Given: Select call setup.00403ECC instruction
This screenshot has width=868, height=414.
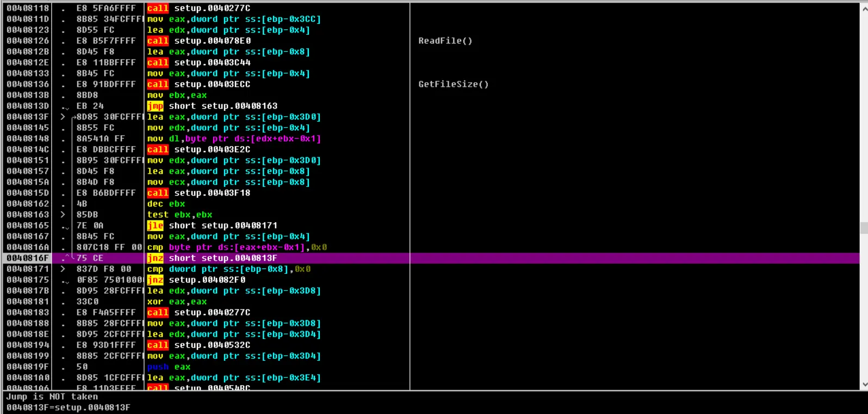Looking at the screenshot, I should pyautogui.click(x=199, y=84).
